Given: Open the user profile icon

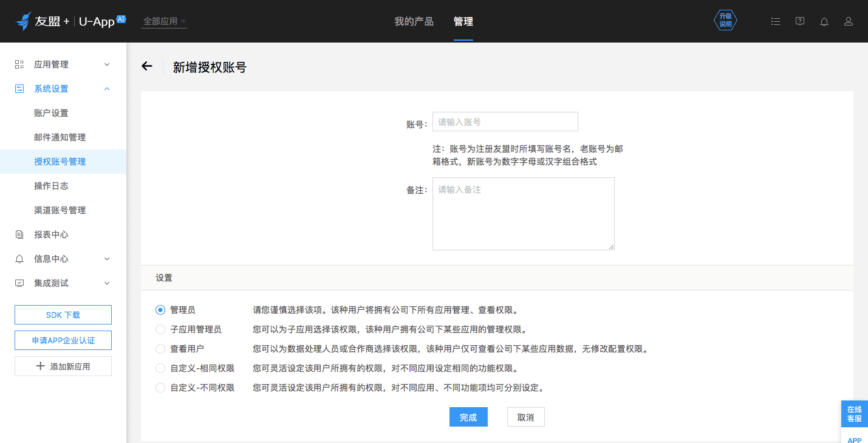Looking at the screenshot, I should (849, 21).
